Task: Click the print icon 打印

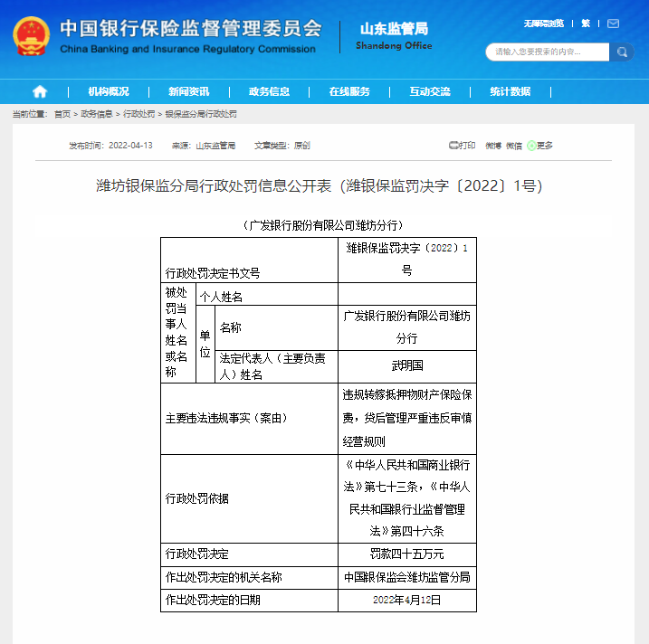Action: [462, 146]
